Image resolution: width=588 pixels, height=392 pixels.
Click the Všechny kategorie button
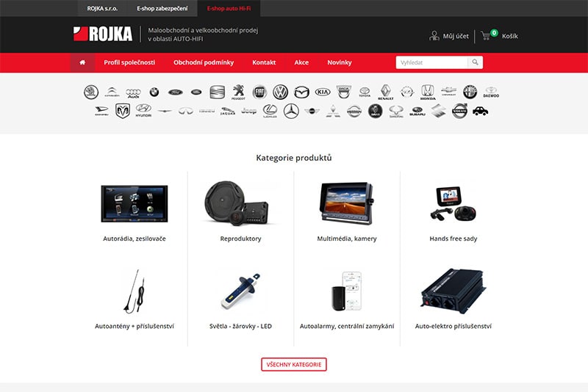pos(293,364)
